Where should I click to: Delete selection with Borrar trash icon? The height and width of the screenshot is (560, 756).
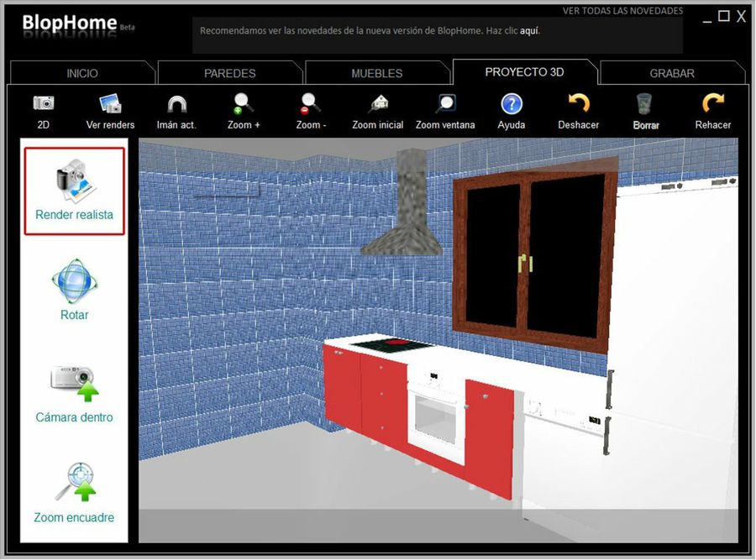[645, 104]
